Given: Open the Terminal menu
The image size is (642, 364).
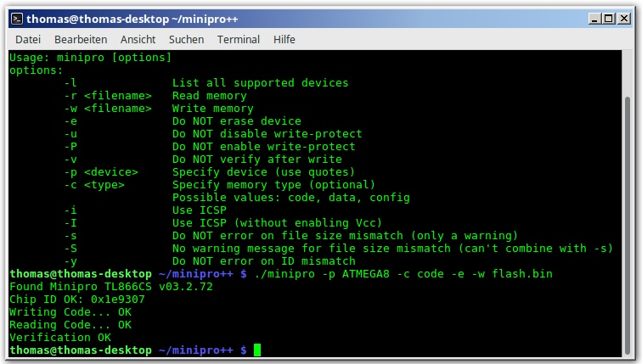Looking at the screenshot, I should [x=239, y=40].
